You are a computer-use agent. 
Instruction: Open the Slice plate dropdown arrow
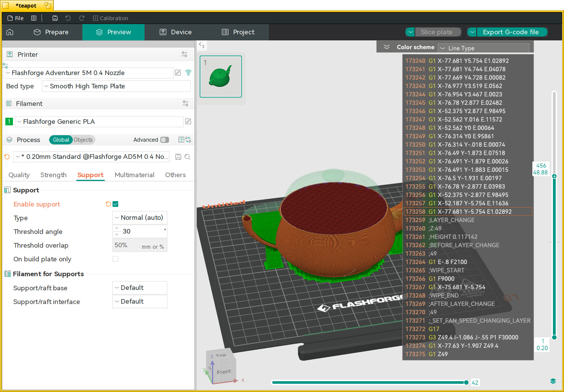(410, 32)
